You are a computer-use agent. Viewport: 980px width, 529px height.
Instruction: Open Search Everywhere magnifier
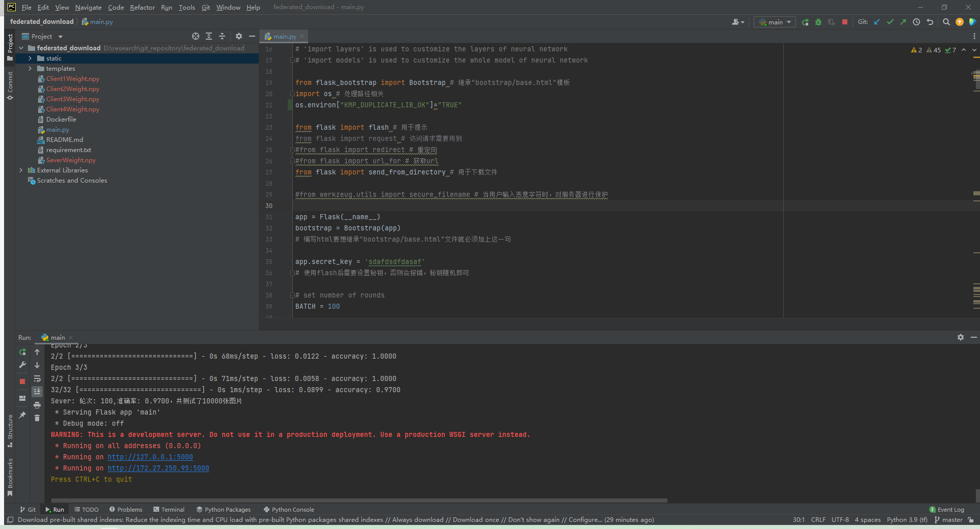pyautogui.click(x=946, y=22)
